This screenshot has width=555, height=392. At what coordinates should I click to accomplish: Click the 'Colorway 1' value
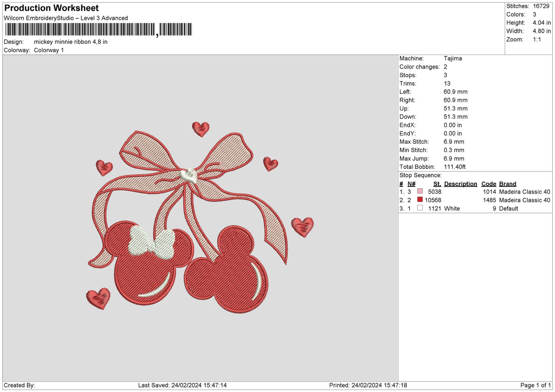point(49,50)
